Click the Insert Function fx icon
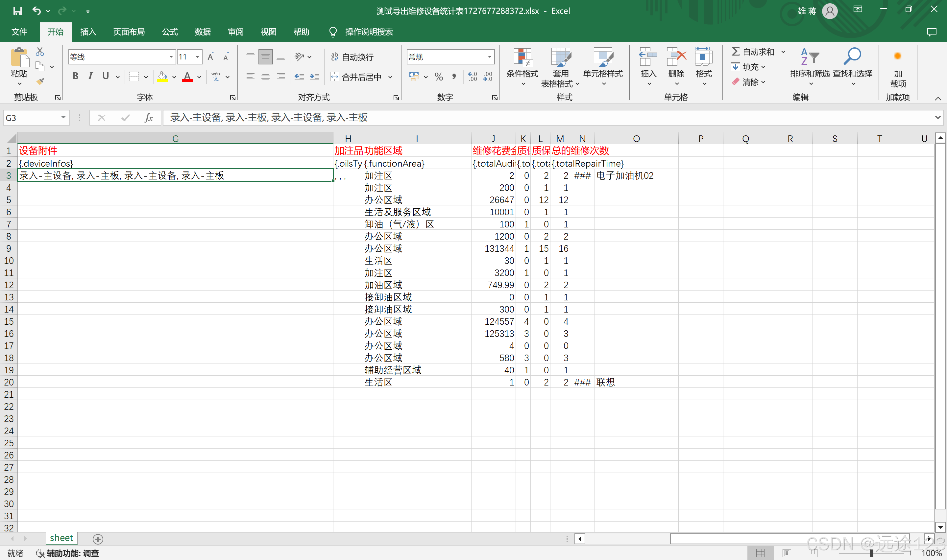 149,118
